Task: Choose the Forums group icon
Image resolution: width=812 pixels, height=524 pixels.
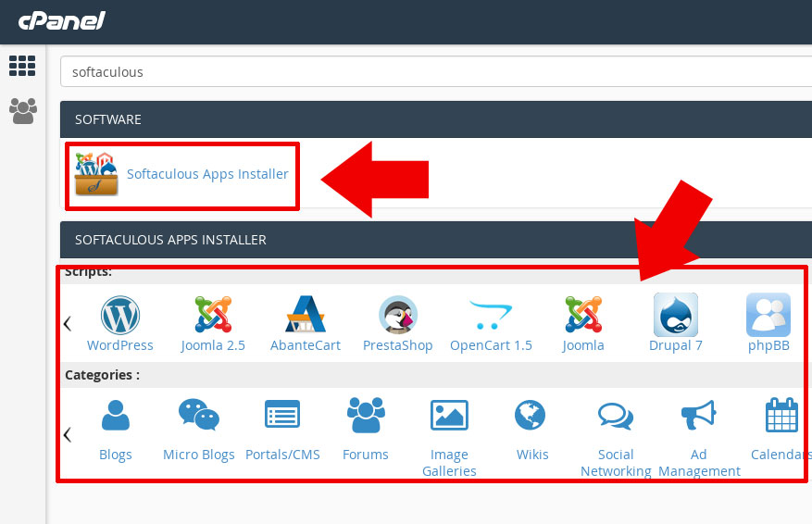Action: [x=366, y=415]
